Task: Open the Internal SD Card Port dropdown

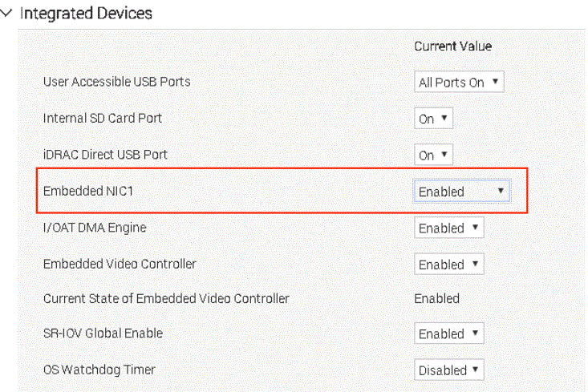Action: [x=434, y=119]
